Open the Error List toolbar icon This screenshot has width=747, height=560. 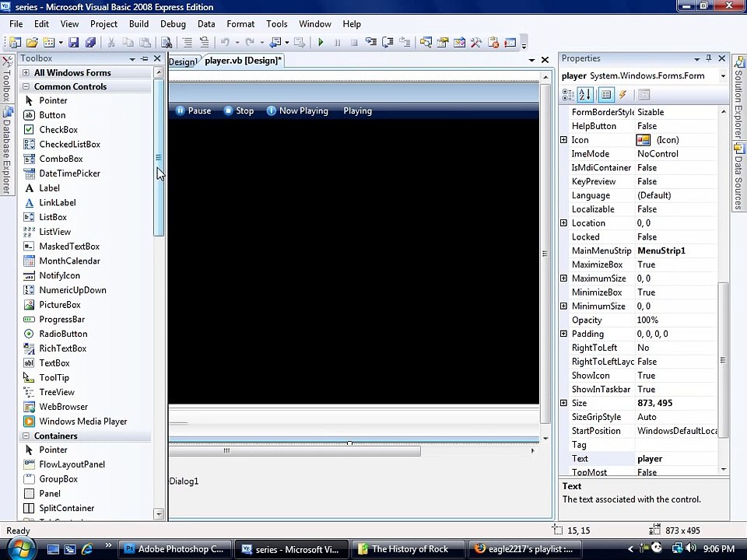(x=493, y=42)
